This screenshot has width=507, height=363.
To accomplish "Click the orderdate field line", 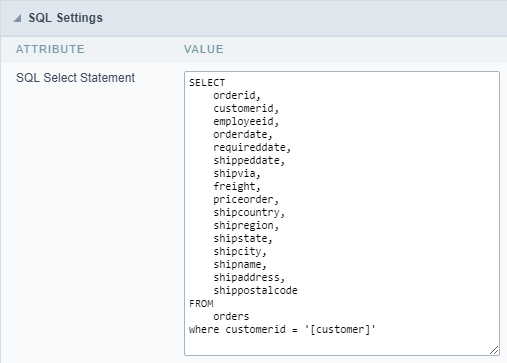I will click(243, 135).
